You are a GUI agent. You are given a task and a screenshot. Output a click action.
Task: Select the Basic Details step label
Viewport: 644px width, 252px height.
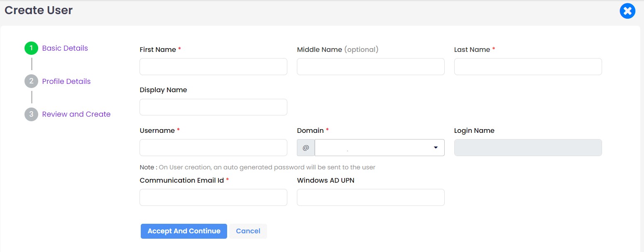coord(65,48)
